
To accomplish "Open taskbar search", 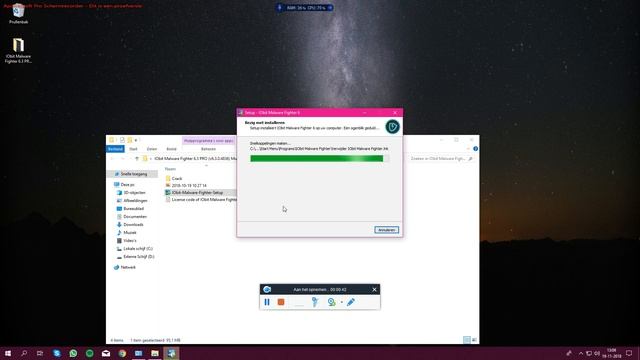I will 24,353.
